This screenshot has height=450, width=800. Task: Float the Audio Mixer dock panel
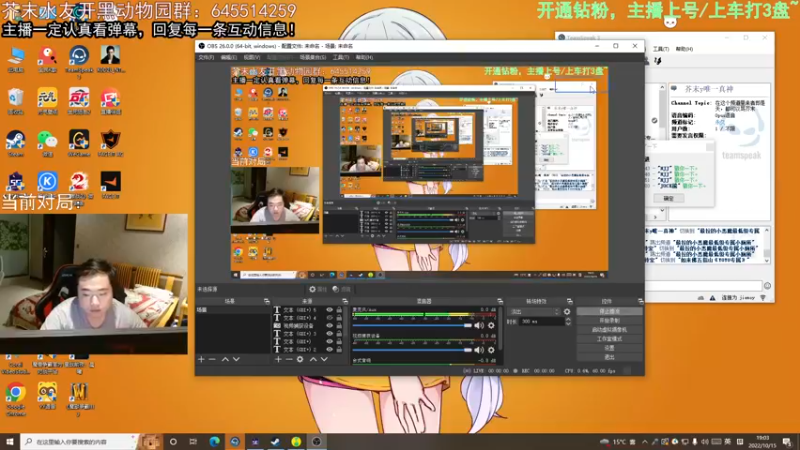(x=500, y=301)
